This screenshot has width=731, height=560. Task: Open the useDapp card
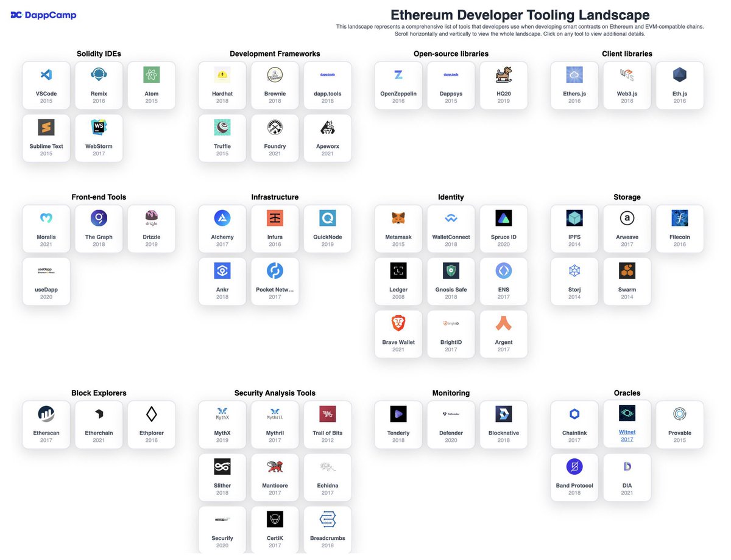[46, 281]
